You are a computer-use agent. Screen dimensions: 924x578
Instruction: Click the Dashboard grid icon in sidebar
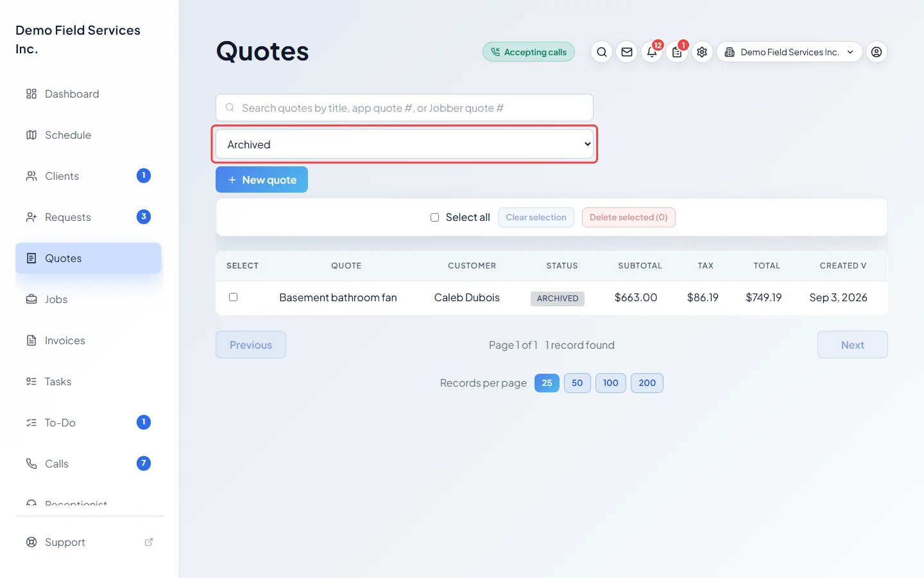point(31,94)
